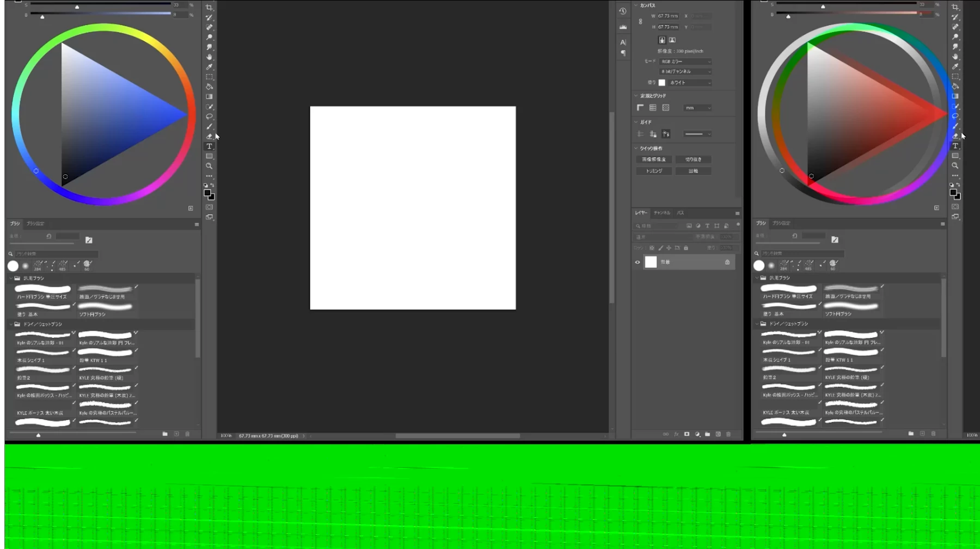The height and width of the screenshot is (549, 980).
Task: Click the canvas width W input field
Action: click(669, 16)
